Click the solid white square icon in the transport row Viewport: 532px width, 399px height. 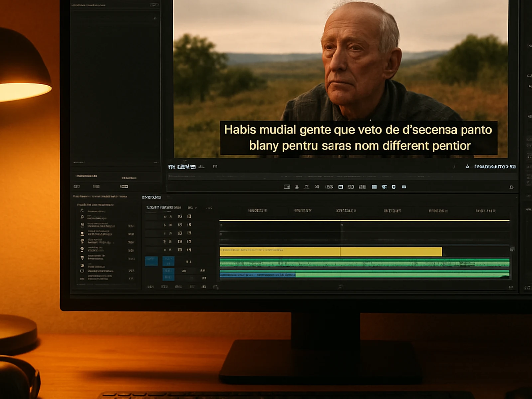point(374,187)
